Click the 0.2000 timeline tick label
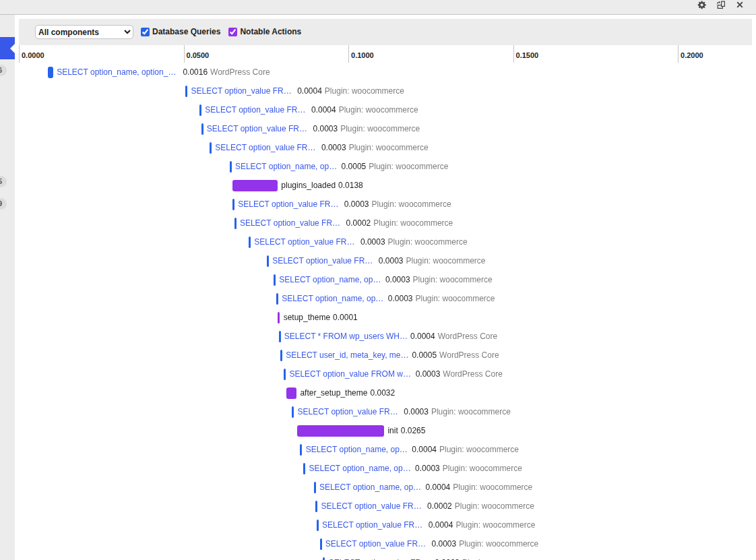 point(691,55)
